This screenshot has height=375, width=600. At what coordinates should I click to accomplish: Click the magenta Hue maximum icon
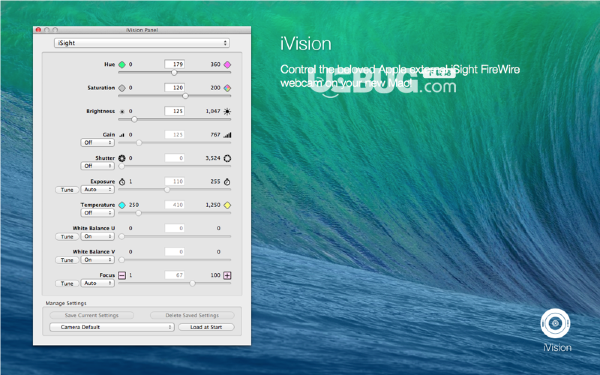tap(227, 64)
